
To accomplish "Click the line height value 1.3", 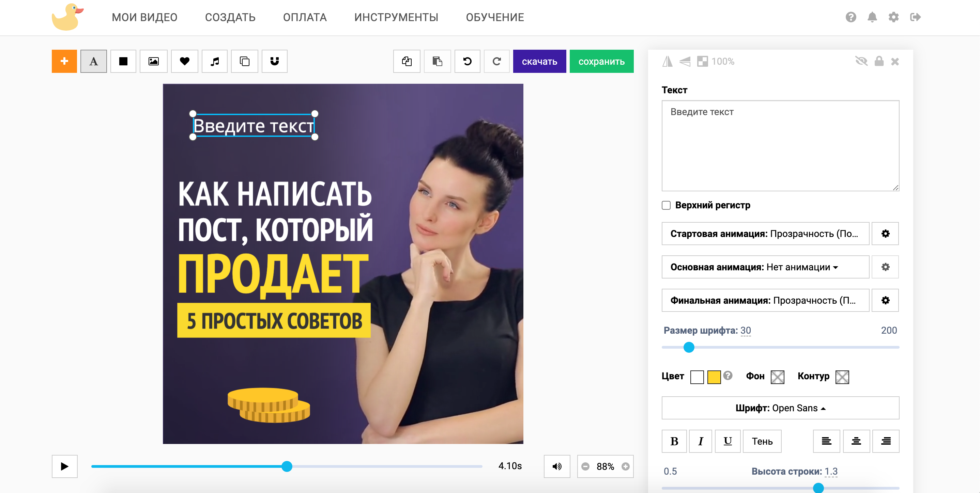I will (831, 472).
